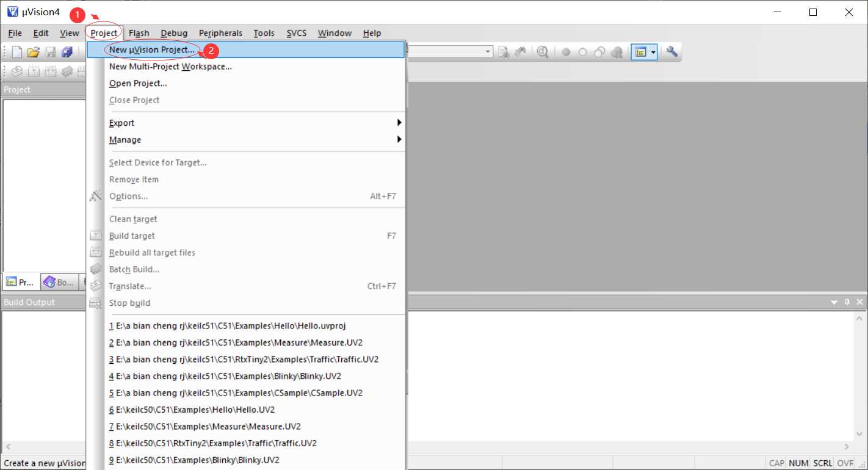Open the Tools menu
This screenshot has width=868, height=470.
[x=264, y=33]
